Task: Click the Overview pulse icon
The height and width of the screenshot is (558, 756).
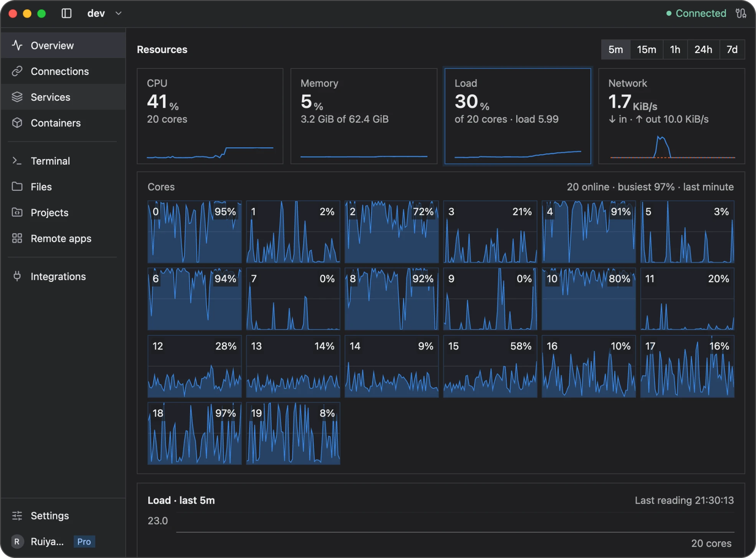Action: (x=17, y=45)
